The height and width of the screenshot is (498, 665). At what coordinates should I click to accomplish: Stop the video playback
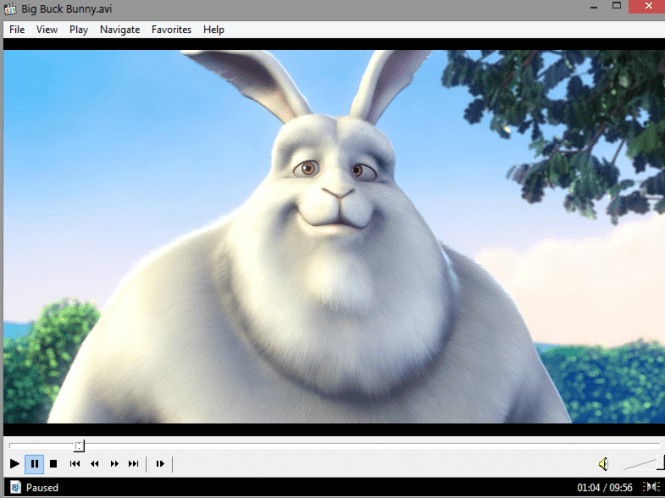(x=53, y=464)
